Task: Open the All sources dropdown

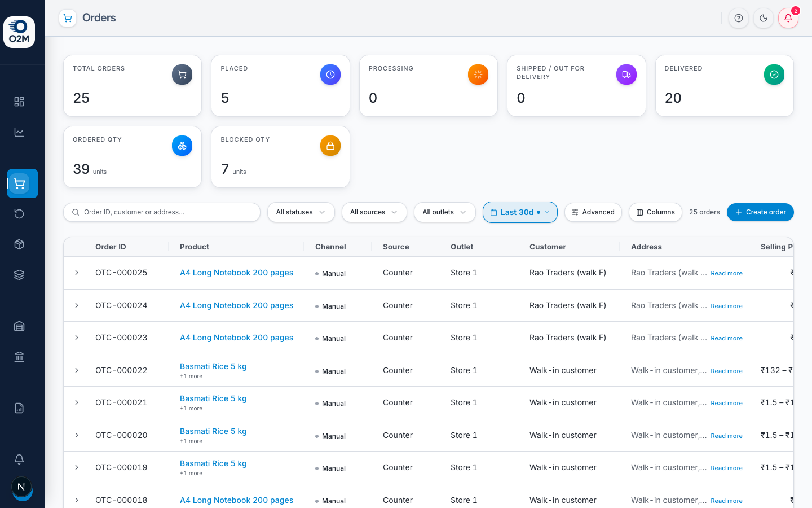Action: 374,212
